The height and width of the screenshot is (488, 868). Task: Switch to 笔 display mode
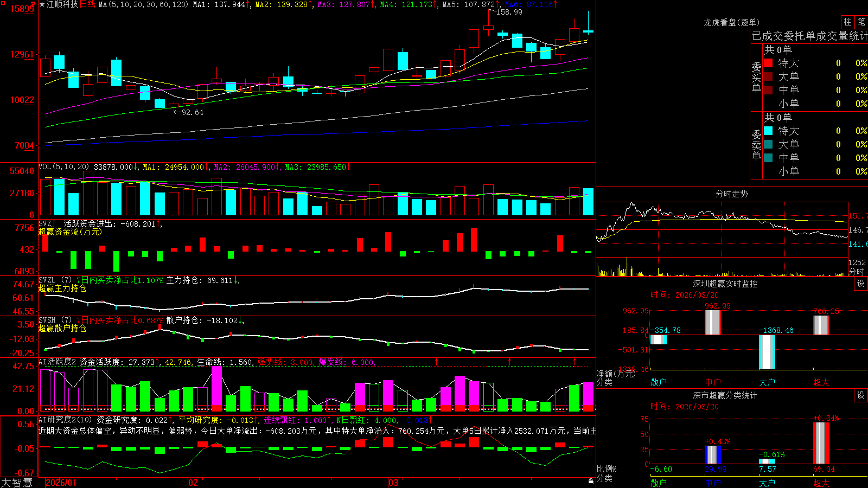coord(861,22)
